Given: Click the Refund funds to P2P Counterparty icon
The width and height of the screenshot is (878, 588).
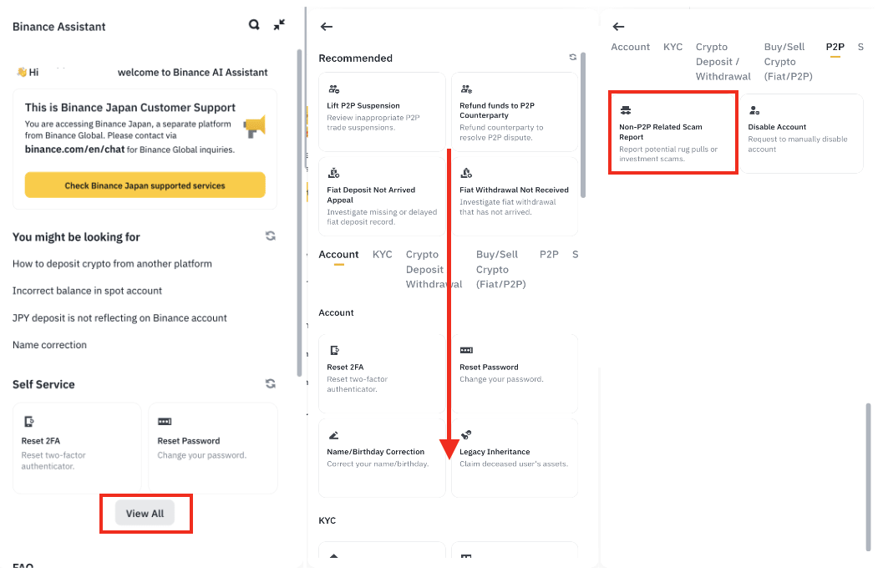Looking at the screenshot, I should [466, 89].
